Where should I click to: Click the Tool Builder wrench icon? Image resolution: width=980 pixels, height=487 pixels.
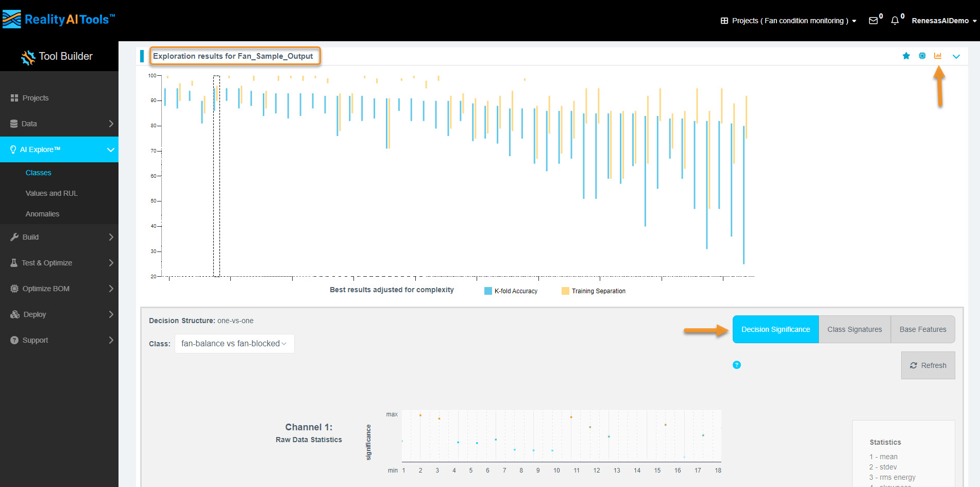[28, 57]
